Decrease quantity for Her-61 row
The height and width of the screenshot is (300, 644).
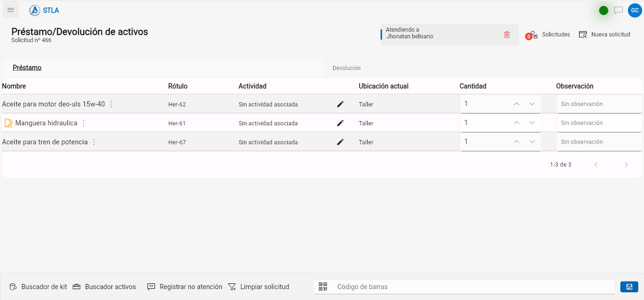[x=532, y=123]
